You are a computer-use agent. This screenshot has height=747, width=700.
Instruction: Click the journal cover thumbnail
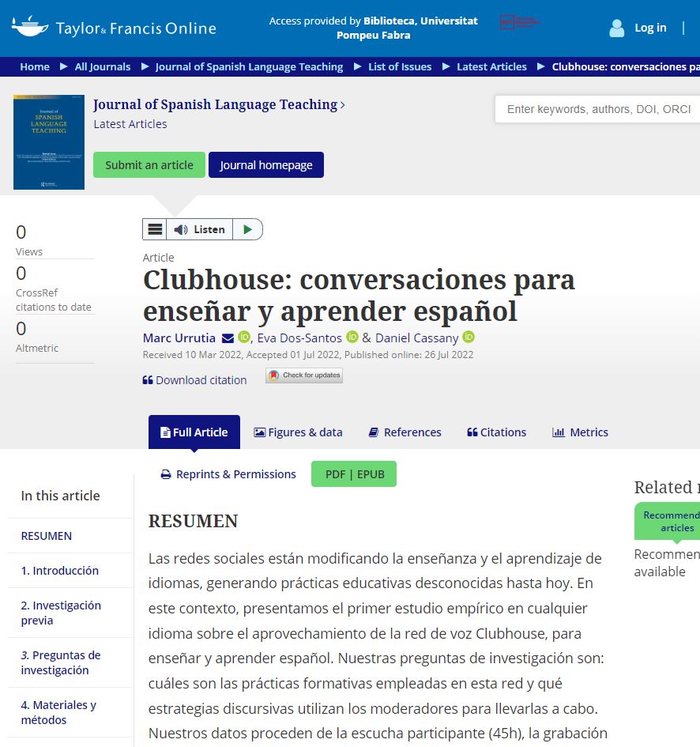click(49, 142)
